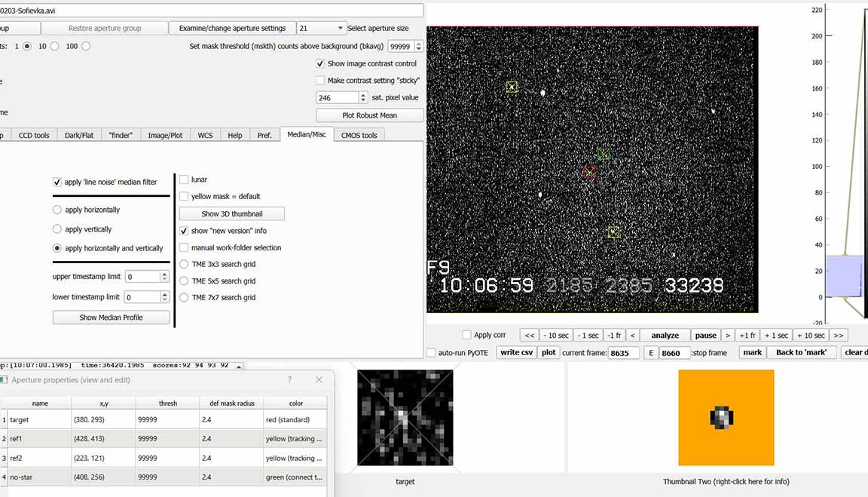Click the rewind '<<' playback button
Viewport: 868px width, 497px height.
coord(529,336)
